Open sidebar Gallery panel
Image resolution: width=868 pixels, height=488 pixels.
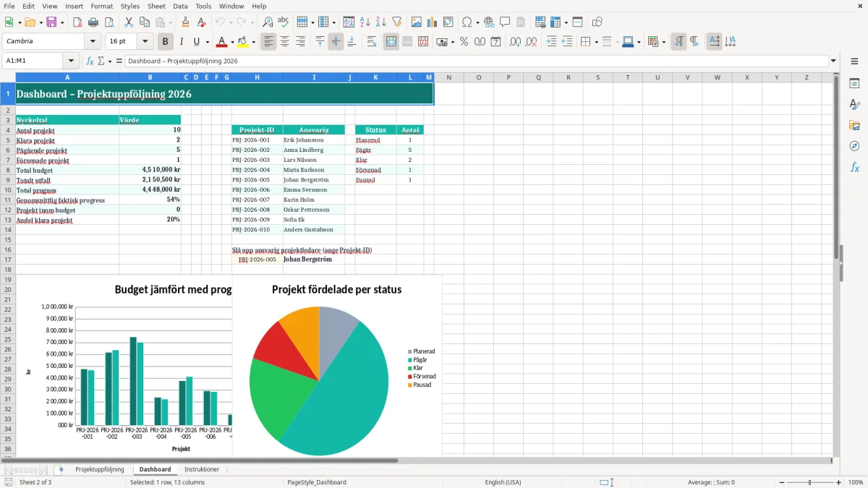854,125
